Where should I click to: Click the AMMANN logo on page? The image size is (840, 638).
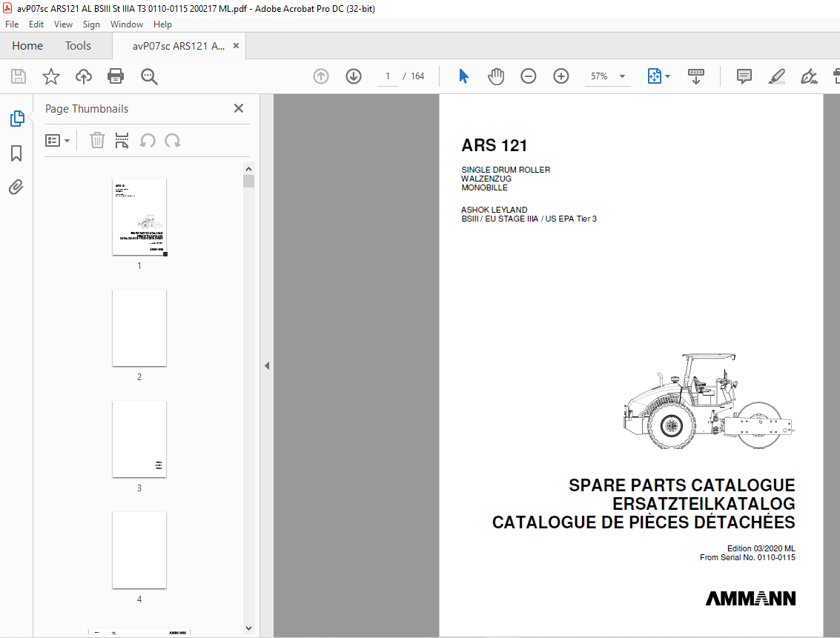coord(750,598)
